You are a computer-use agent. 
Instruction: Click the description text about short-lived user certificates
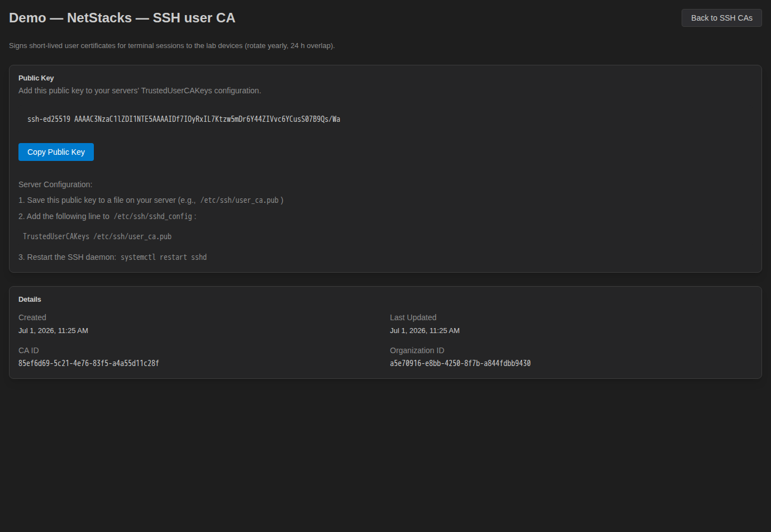pyautogui.click(x=172, y=46)
